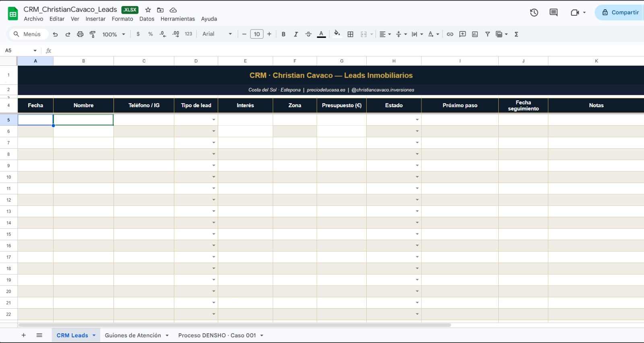Increase font size
This screenshot has height=343, width=644.
pos(269,34)
